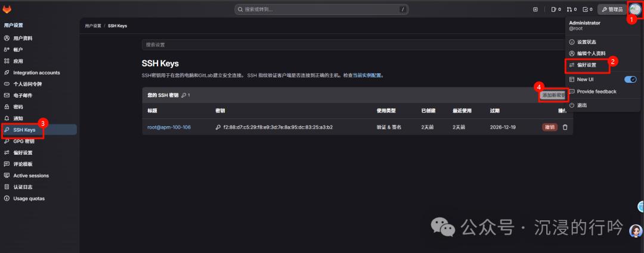Open 应用 in the sidebar
The image size is (644, 253).
(39, 61)
